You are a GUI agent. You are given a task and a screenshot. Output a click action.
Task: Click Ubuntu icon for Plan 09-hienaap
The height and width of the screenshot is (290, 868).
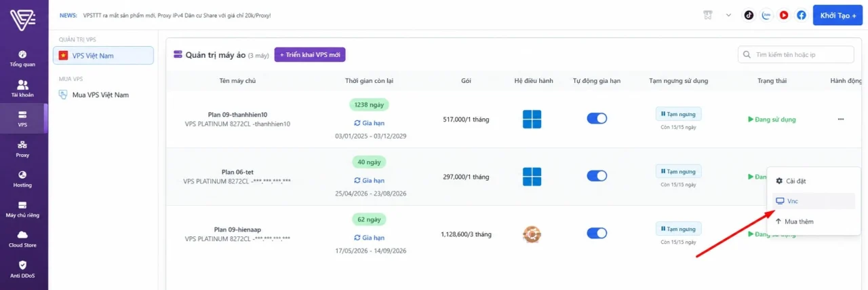click(x=532, y=234)
